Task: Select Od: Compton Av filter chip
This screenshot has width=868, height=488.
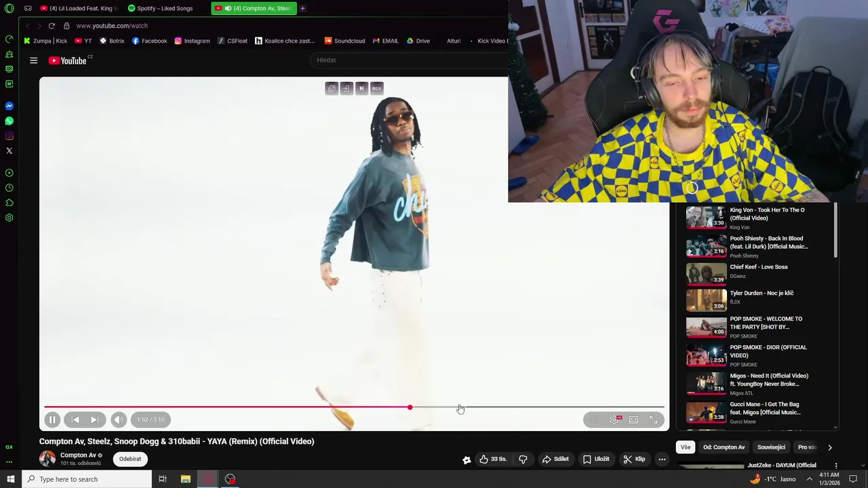Action: coord(724,447)
